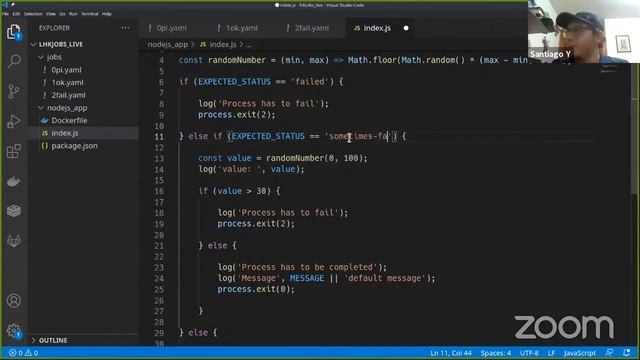Click line number 11 in the gutter
The width and height of the screenshot is (640, 360).
pyautogui.click(x=159, y=137)
